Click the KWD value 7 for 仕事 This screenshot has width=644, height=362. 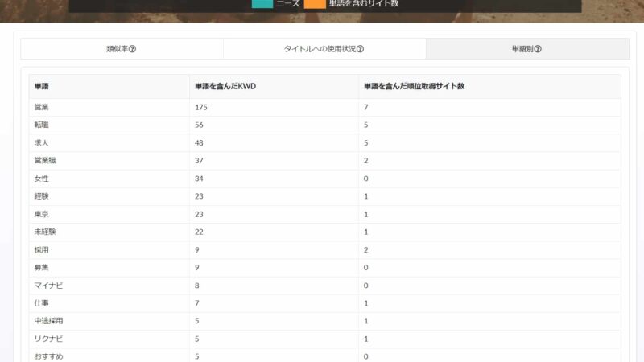point(197,303)
